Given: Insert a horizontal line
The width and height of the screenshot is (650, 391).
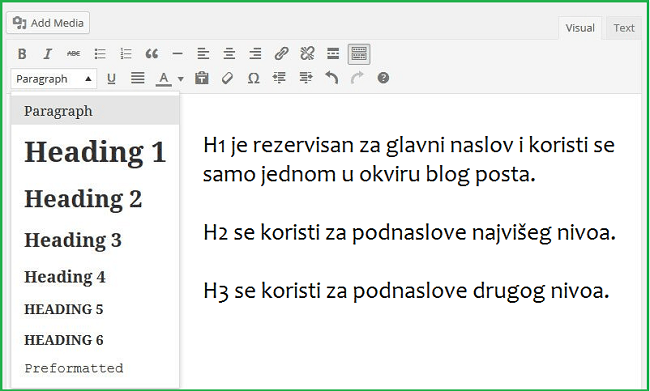Looking at the screenshot, I should click(177, 53).
